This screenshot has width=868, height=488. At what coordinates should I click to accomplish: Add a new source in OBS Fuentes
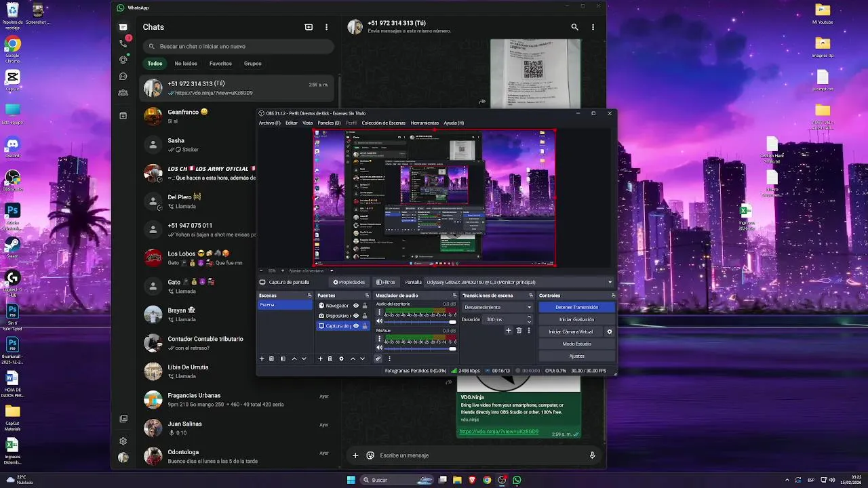(x=320, y=359)
